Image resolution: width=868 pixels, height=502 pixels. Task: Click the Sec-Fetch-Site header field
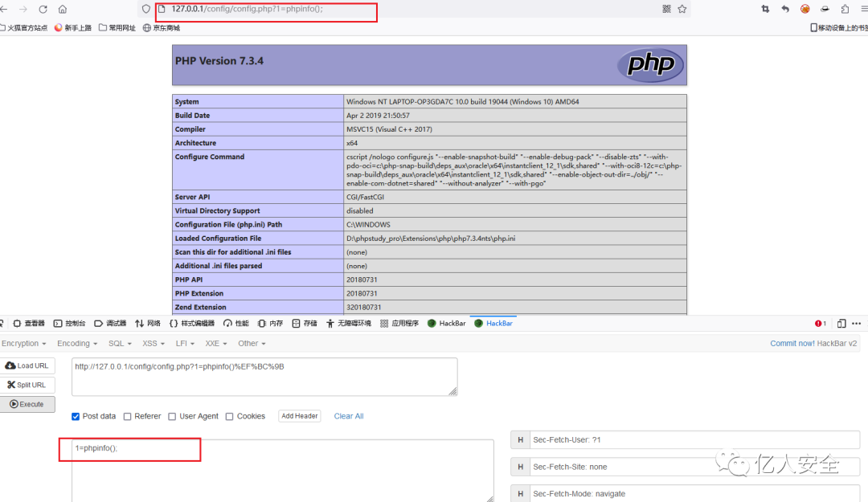[x=694, y=467]
